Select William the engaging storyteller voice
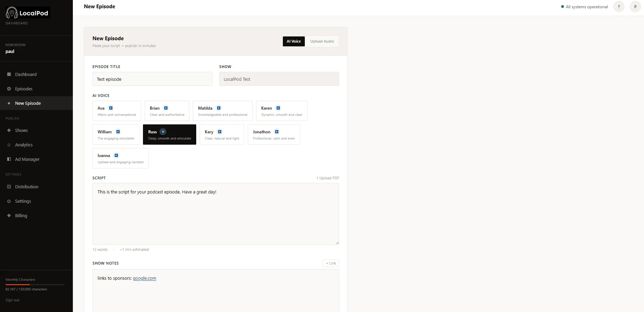The height and width of the screenshot is (312, 644). click(116, 134)
